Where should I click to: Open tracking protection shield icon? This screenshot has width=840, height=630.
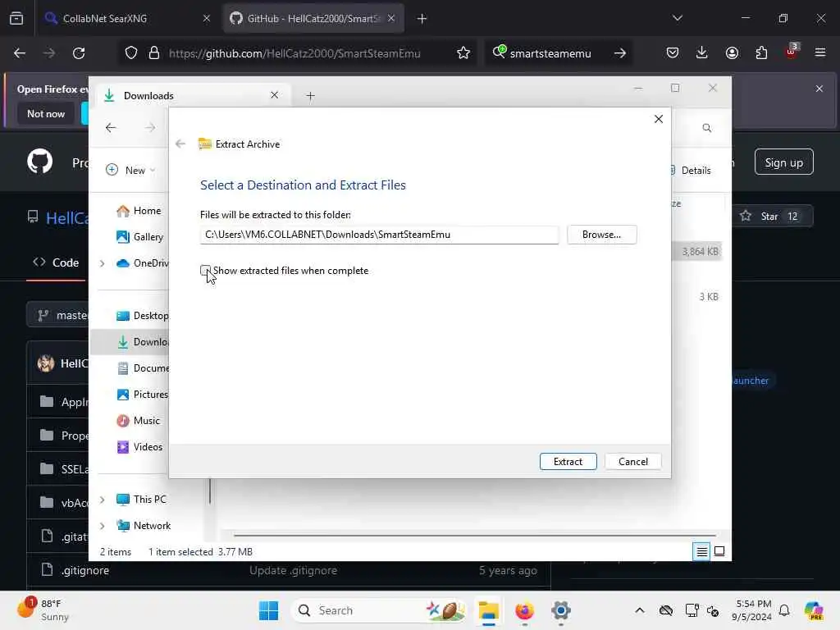tap(131, 53)
